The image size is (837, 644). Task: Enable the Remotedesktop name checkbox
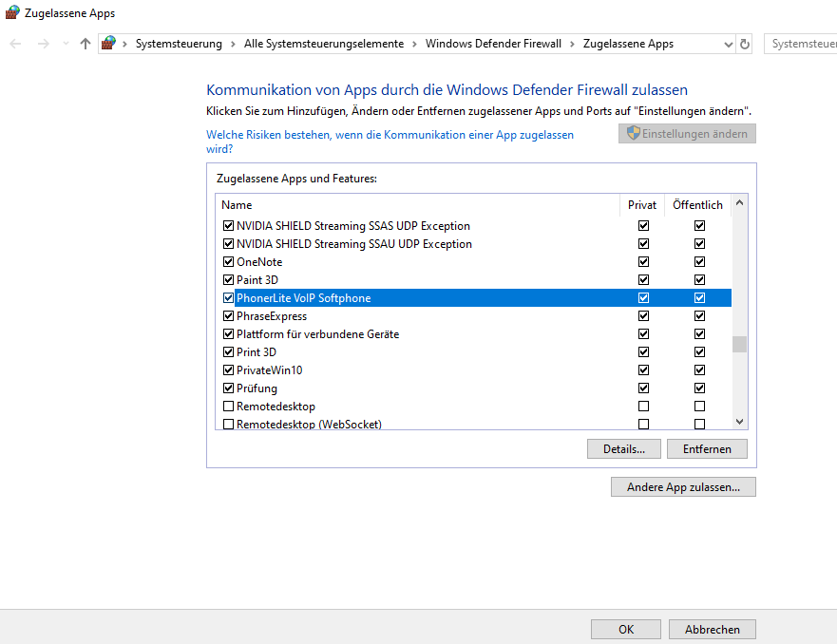[x=228, y=406]
